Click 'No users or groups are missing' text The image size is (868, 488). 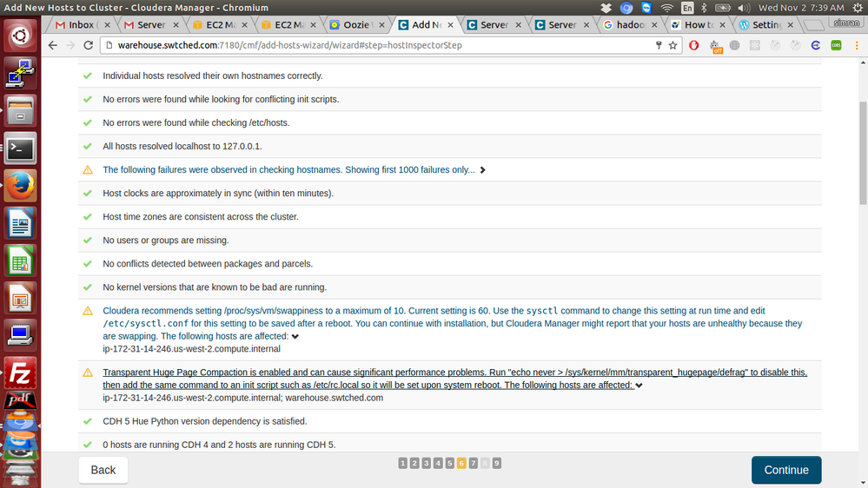pos(165,241)
